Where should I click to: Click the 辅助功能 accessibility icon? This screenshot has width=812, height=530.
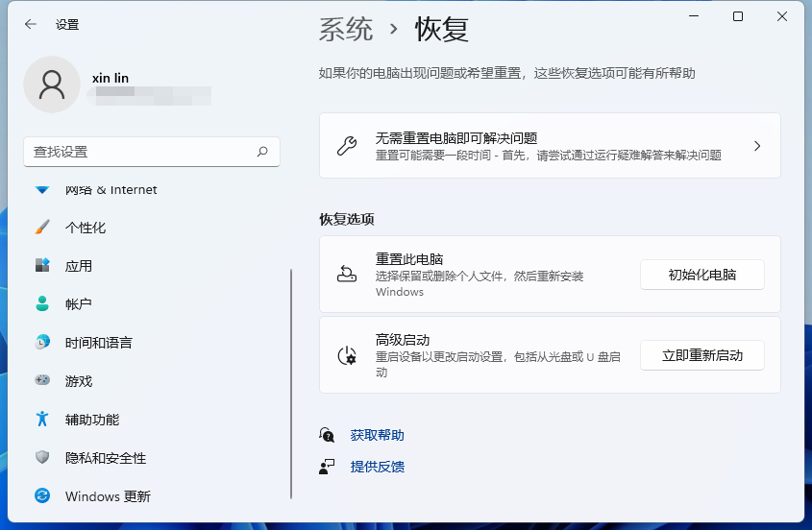coord(42,420)
